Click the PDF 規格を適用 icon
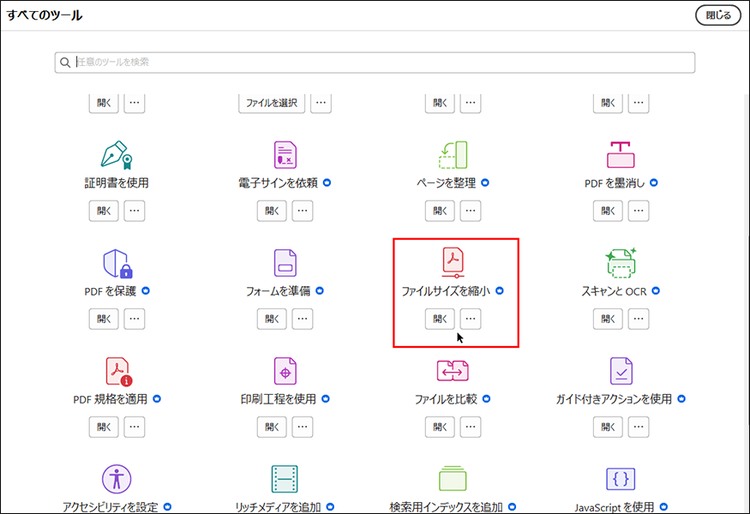This screenshot has width=750, height=514. tap(117, 371)
